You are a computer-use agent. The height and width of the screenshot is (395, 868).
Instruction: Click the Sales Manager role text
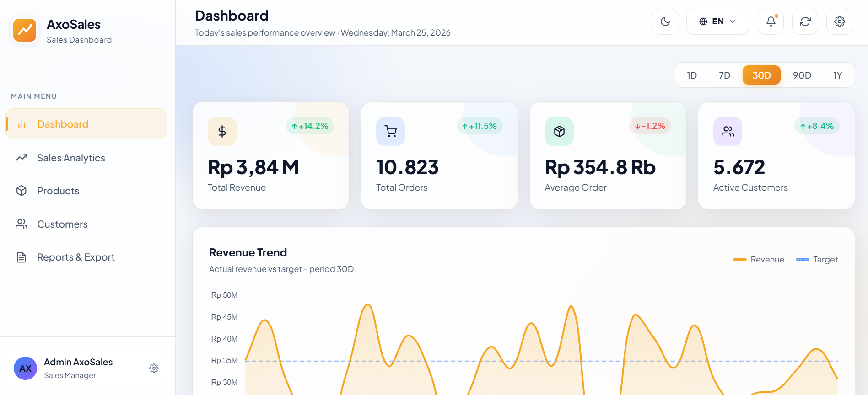[70, 375]
